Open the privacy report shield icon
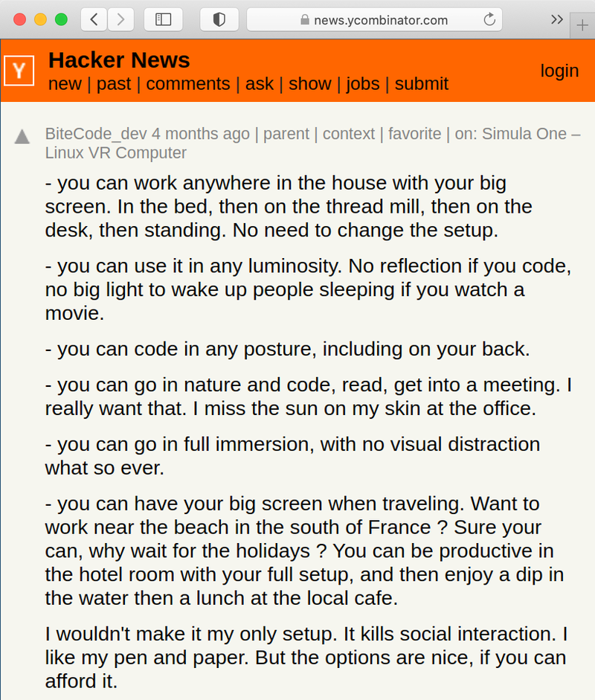 click(x=219, y=19)
